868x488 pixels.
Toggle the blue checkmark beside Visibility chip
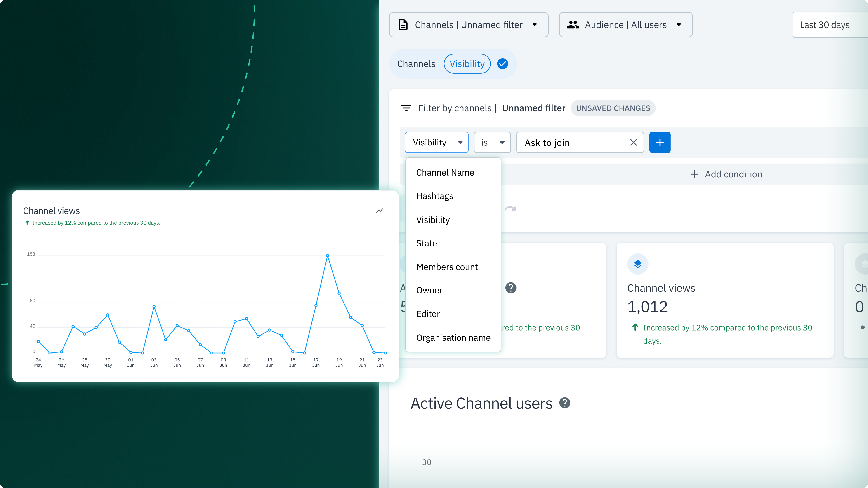(x=502, y=64)
